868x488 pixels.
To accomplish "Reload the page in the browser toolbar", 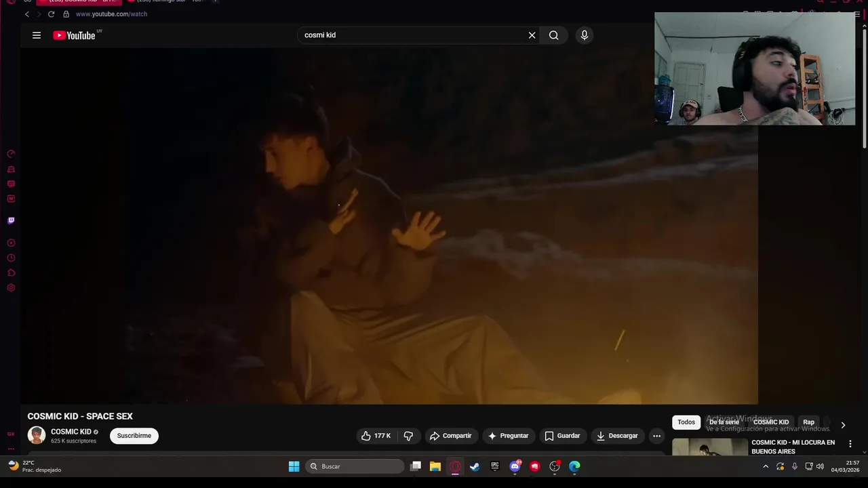I will click(51, 14).
